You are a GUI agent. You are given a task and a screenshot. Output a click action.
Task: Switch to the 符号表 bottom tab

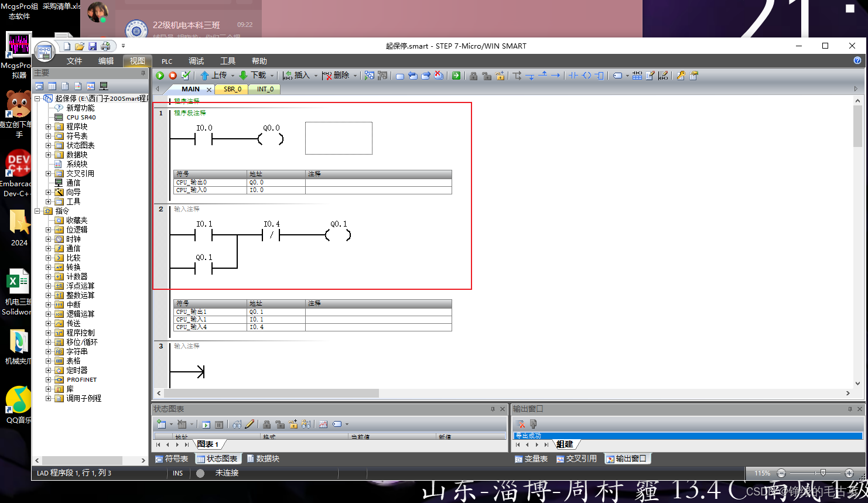click(172, 458)
